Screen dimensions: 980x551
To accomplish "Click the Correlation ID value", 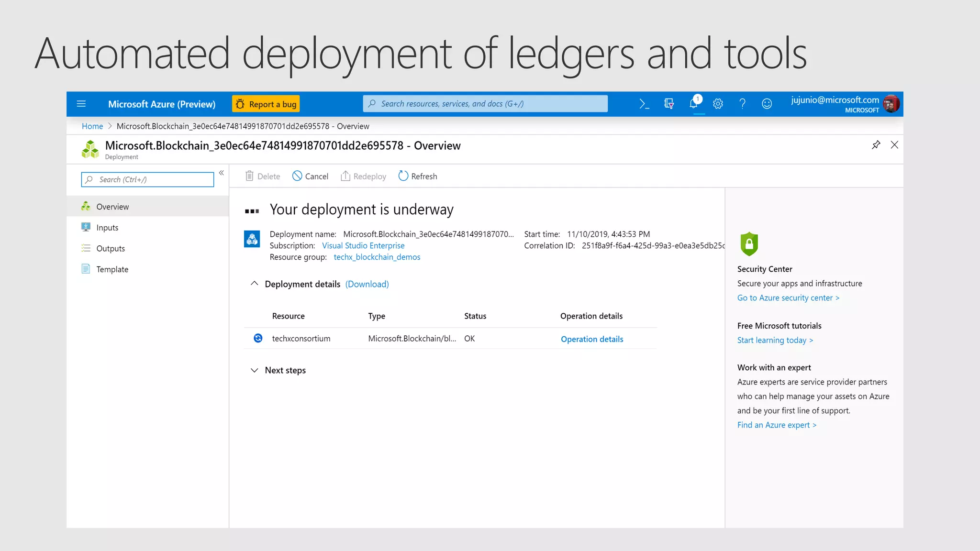I will (653, 245).
